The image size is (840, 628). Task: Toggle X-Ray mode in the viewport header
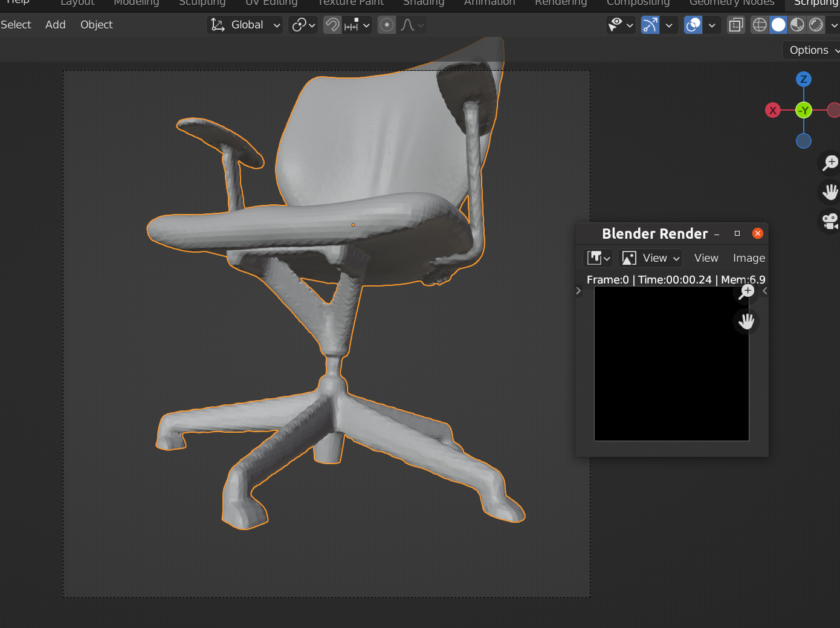735,25
